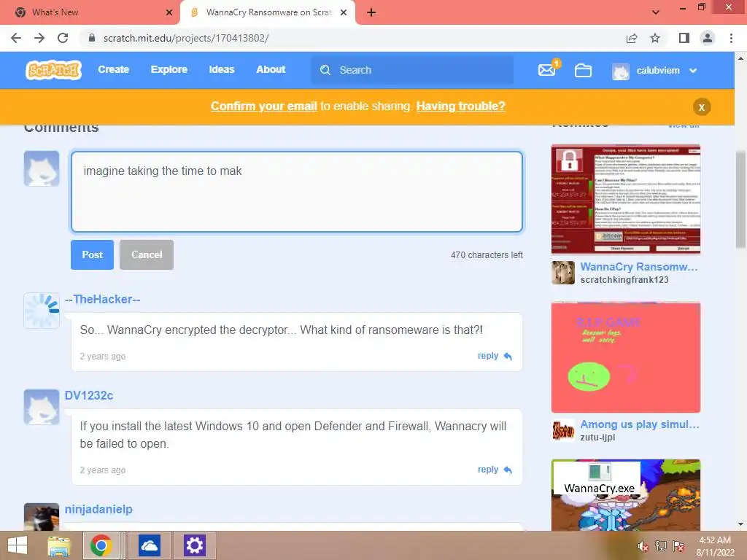
Task: Dismiss the confirm email banner
Action: pyautogui.click(x=701, y=107)
